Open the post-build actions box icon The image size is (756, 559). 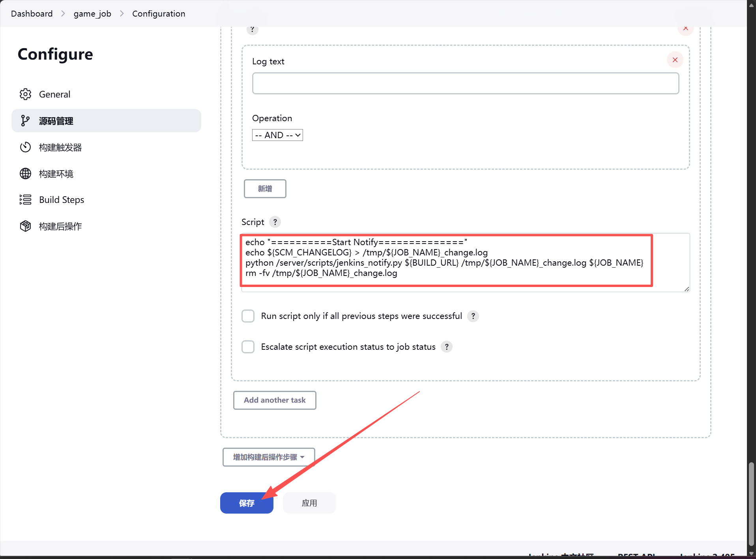coord(26,226)
